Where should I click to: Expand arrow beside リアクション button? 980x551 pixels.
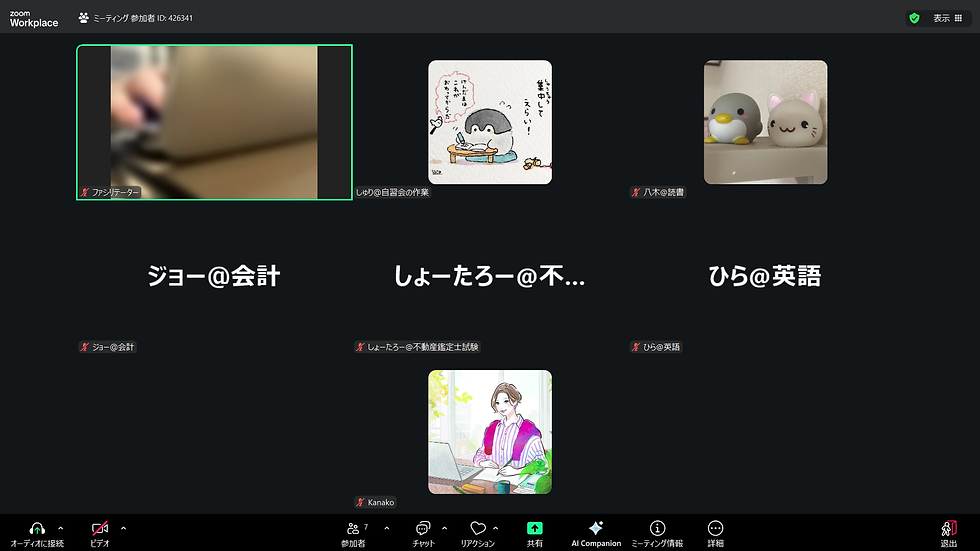pyautogui.click(x=496, y=529)
